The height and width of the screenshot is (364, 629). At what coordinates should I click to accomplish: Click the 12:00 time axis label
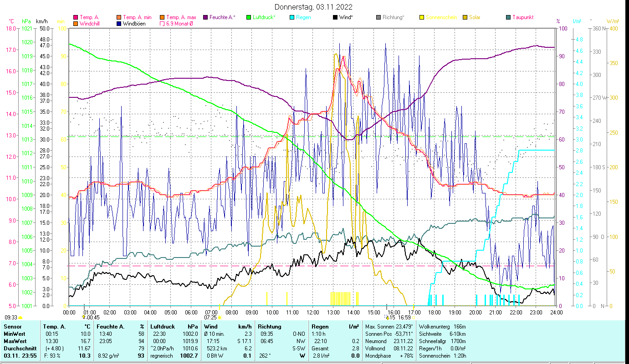point(313,312)
